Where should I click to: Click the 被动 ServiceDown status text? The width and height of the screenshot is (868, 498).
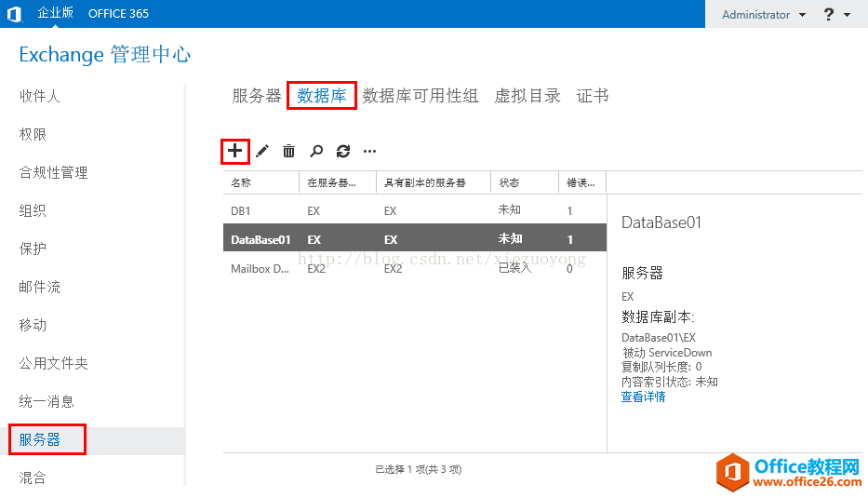tap(667, 352)
